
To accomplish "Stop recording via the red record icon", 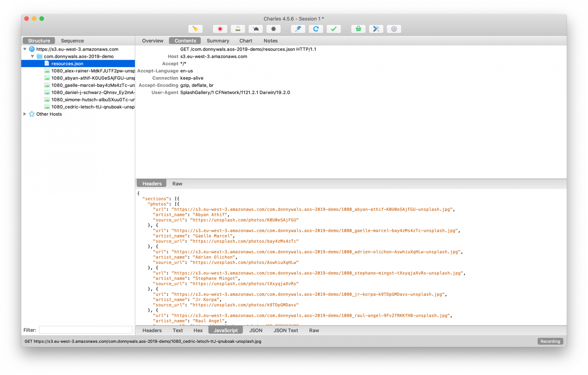I will (x=220, y=29).
